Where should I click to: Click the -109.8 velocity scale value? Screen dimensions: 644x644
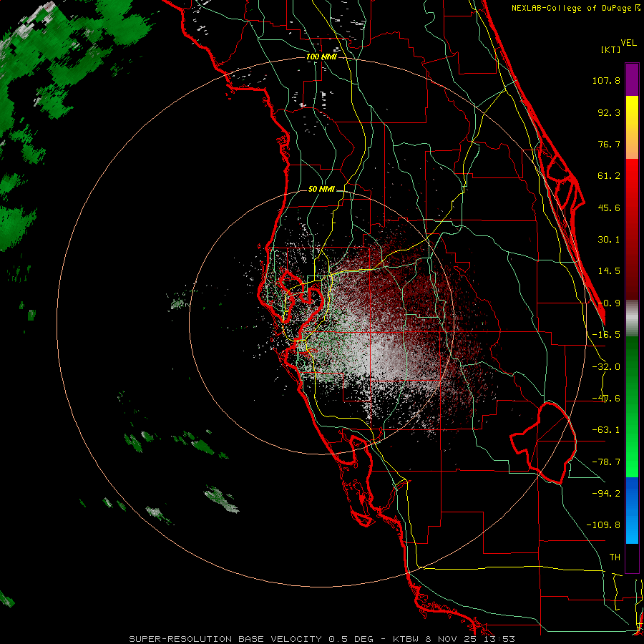coord(603,525)
